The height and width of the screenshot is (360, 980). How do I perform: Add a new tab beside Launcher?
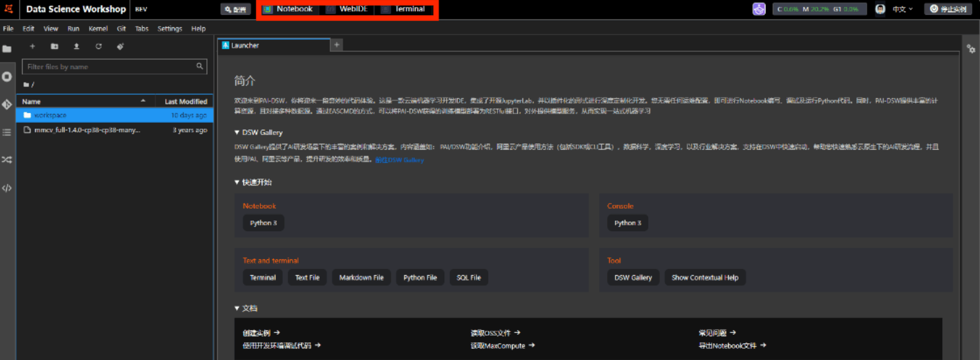337,45
